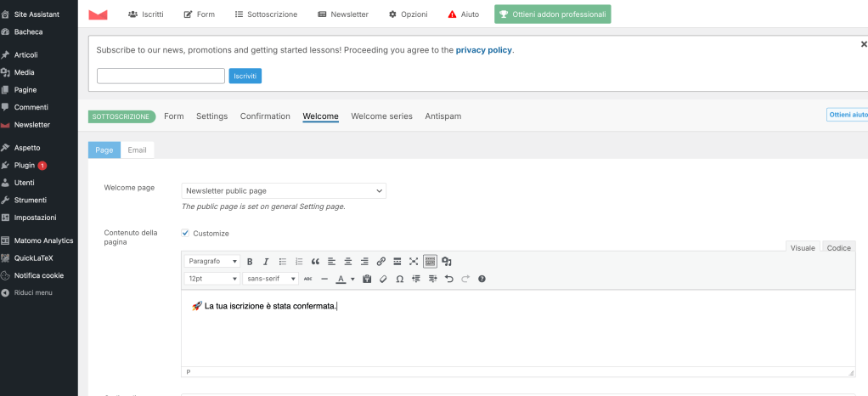This screenshot has width=868, height=396.
Task: Uncheck the Customize checkbox
Action: point(185,233)
